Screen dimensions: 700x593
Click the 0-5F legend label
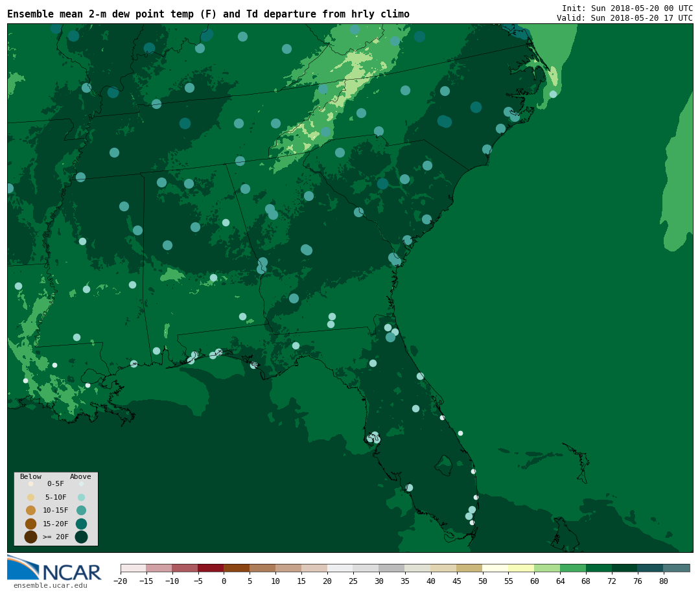coord(55,483)
